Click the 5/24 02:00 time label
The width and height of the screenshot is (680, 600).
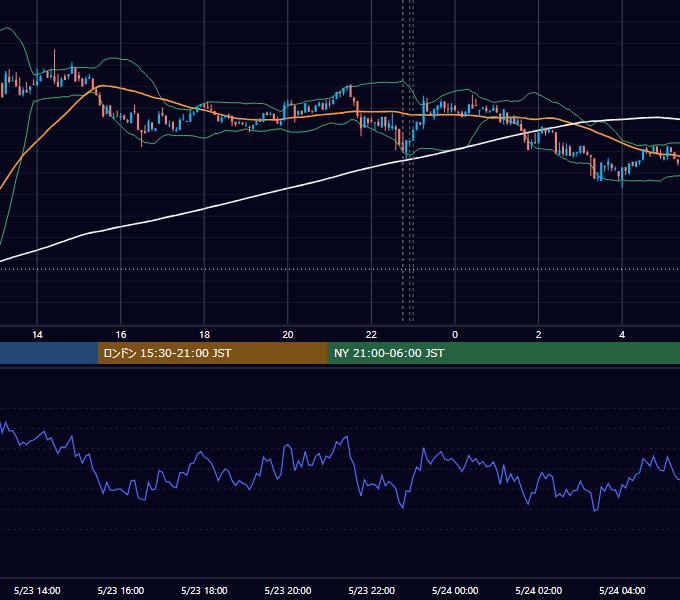click(x=539, y=590)
